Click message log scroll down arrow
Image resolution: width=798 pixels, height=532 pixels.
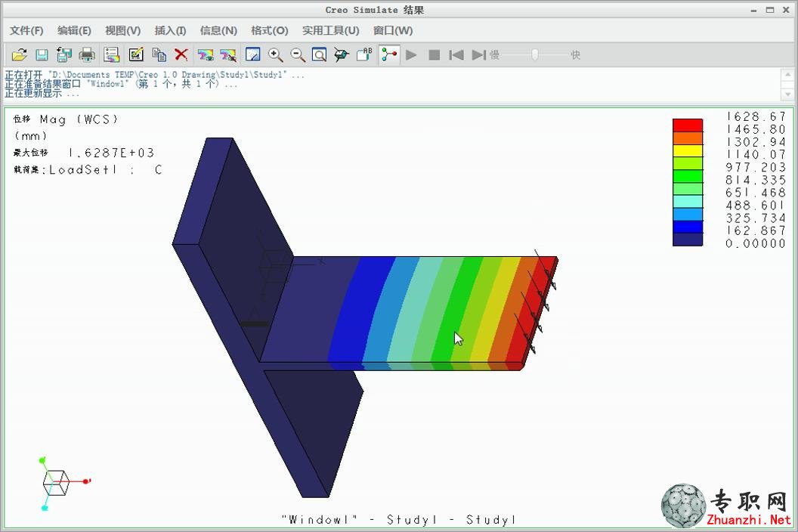(787, 94)
